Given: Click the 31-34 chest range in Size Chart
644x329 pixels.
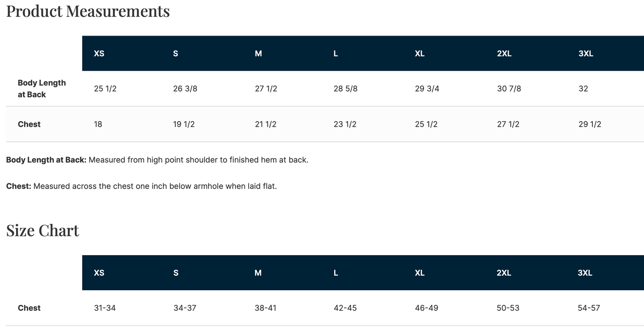Looking at the screenshot, I should click(105, 308).
